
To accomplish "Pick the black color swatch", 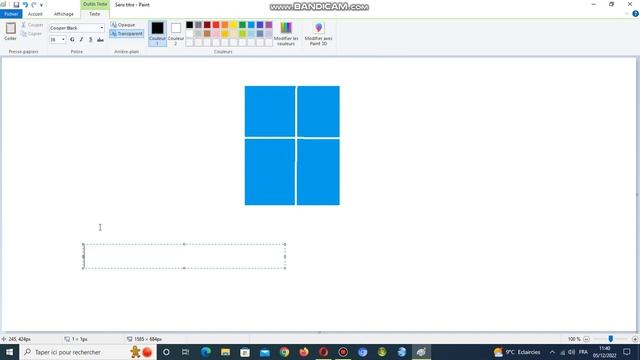I will tap(189, 25).
